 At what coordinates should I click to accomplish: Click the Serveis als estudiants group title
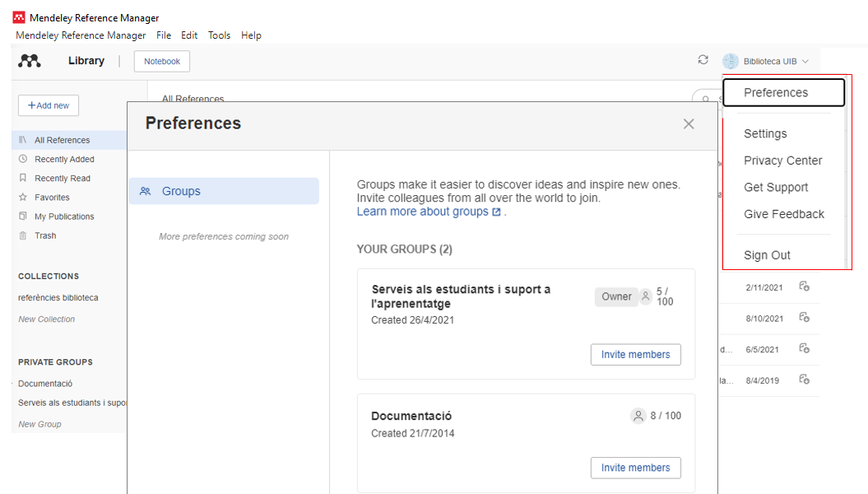[x=461, y=296]
